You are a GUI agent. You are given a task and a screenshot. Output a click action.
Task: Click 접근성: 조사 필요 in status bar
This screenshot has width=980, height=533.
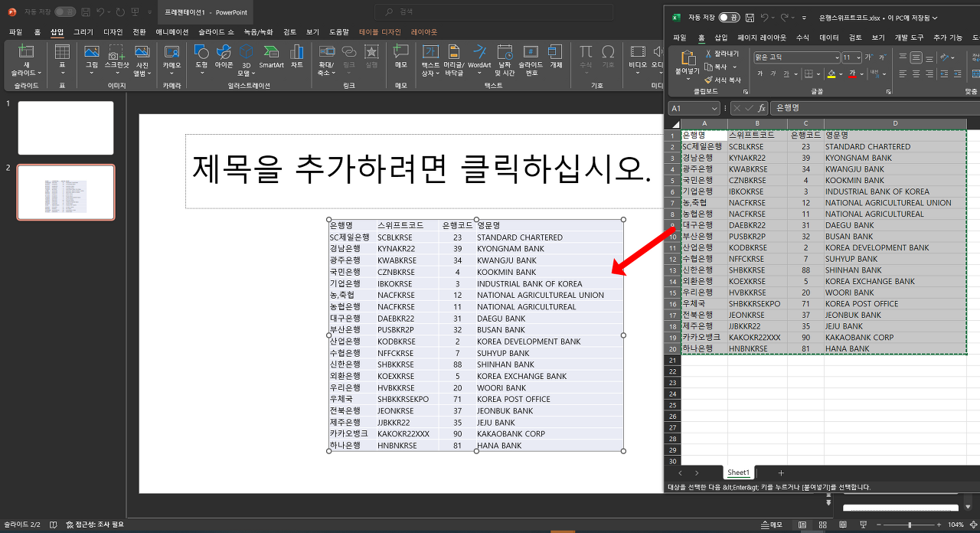95,525
